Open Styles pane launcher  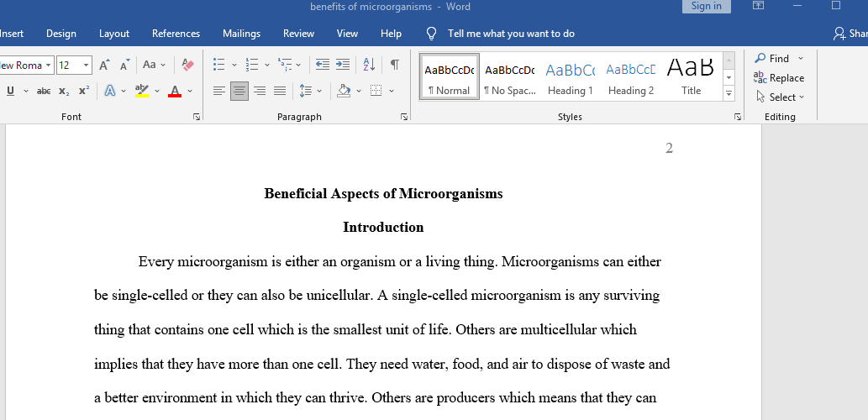[738, 117]
